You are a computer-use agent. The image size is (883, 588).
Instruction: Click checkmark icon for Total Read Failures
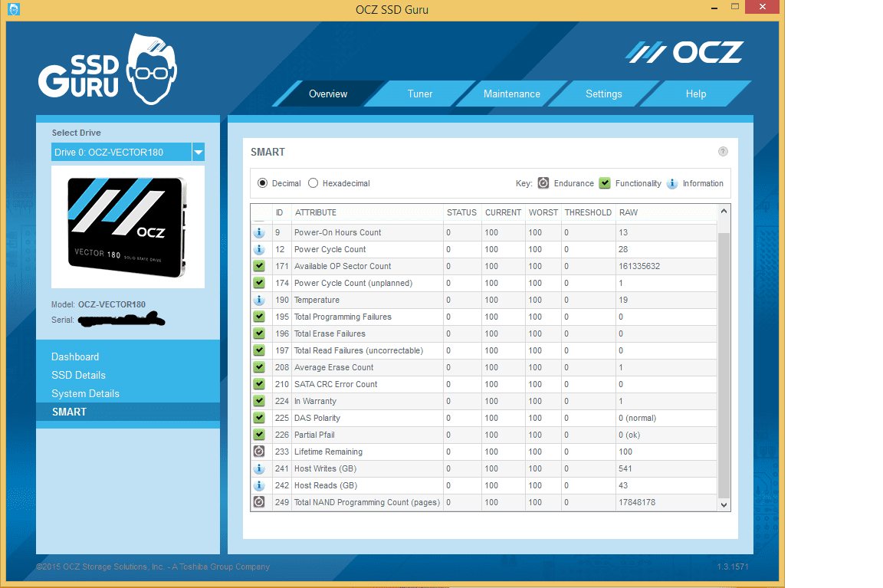[259, 350]
